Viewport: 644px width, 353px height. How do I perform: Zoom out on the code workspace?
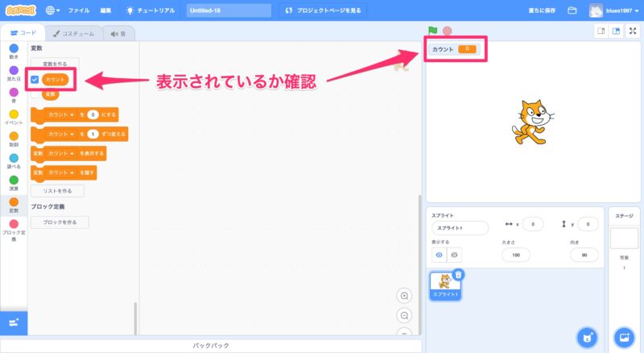tap(405, 315)
